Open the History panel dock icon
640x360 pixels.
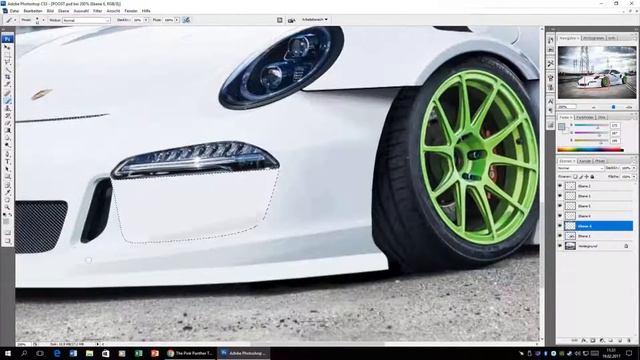pyautogui.click(x=551, y=40)
